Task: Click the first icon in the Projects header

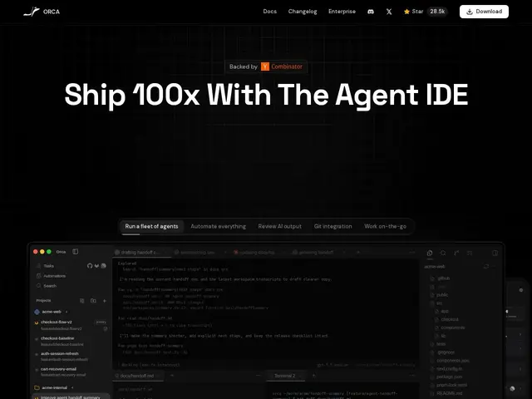Action: pyautogui.click(x=81, y=301)
